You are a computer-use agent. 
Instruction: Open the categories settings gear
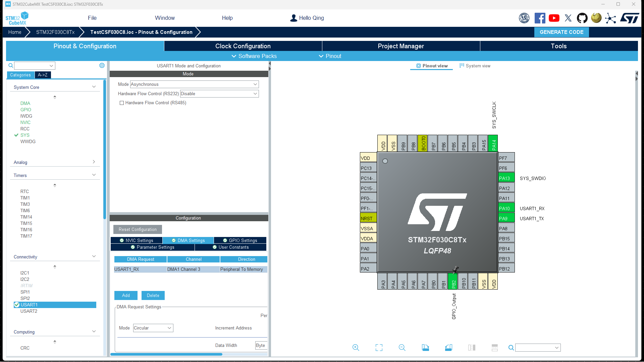[x=102, y=65]
